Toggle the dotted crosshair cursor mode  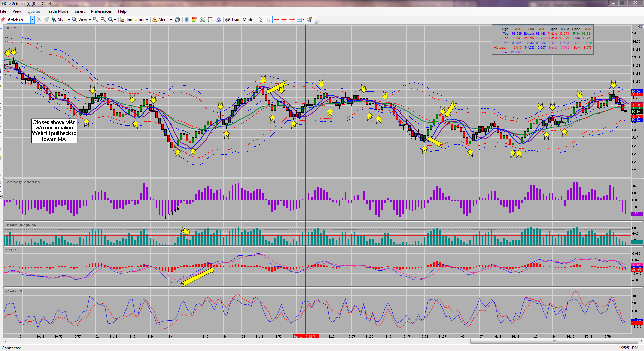tap(269, 20)
